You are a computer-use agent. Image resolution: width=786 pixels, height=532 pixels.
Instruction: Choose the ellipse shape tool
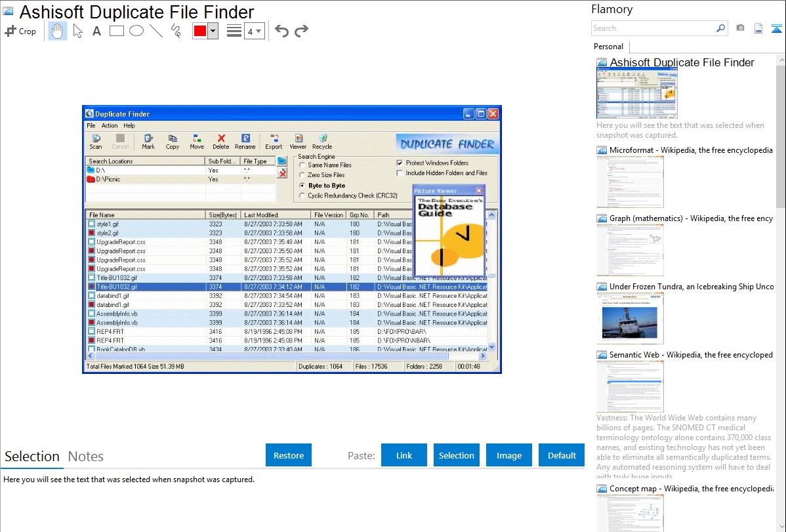click(x=136, y=31)
